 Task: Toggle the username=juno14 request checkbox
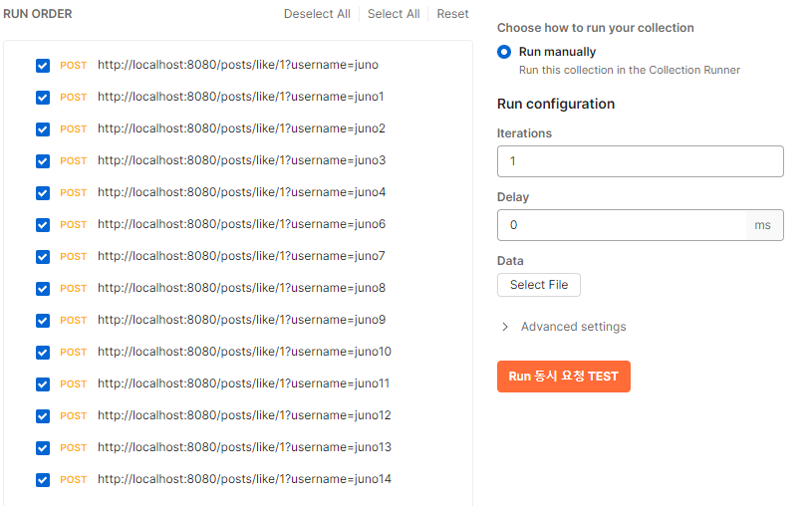43,480
